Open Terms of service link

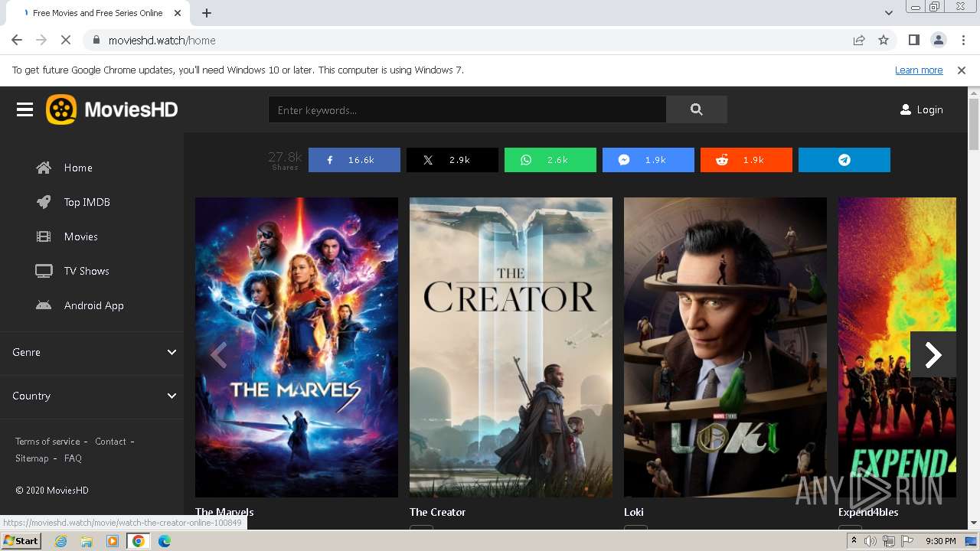(x=47, y=442)
